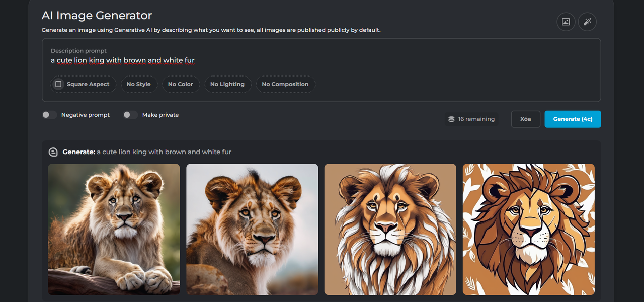Viewport: 644px width, 302px height.
Task: Click the blue Generate (4c) button
Action: (x=573, y=119)
